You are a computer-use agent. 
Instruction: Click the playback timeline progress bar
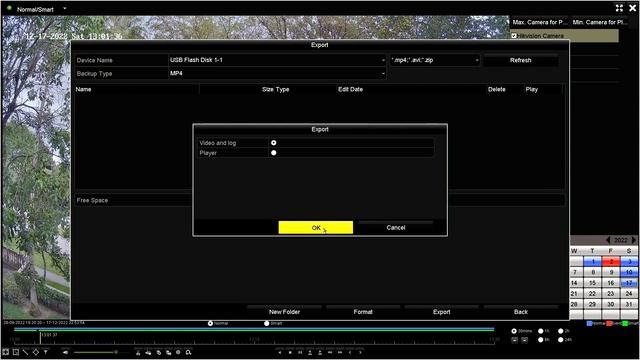[x=254, y=329]
